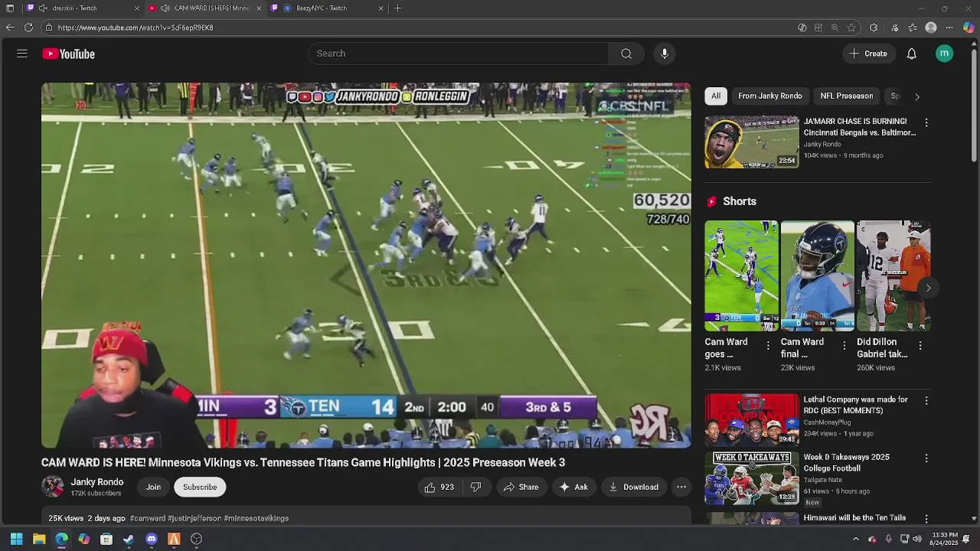The width and height of the screenshot is (980, 551).
Task: Show more filter chips with arrow
Action: tap(917, 96)
